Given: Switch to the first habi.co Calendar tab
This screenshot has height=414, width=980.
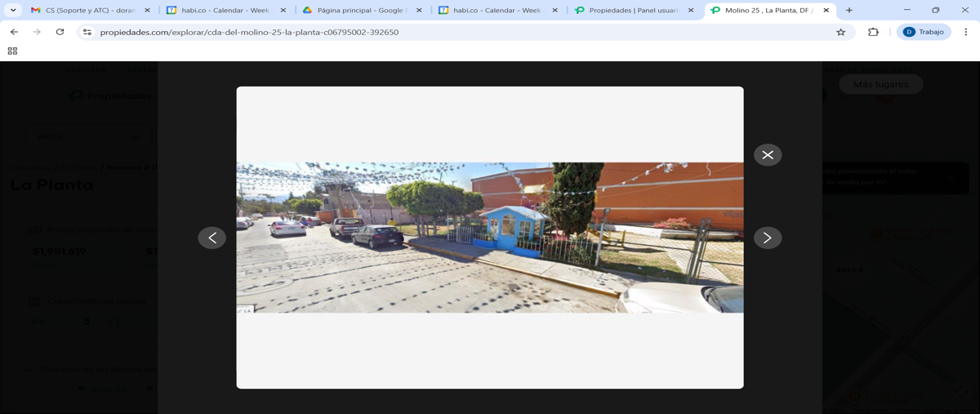Looking at the screenshot, I should 226,11.
